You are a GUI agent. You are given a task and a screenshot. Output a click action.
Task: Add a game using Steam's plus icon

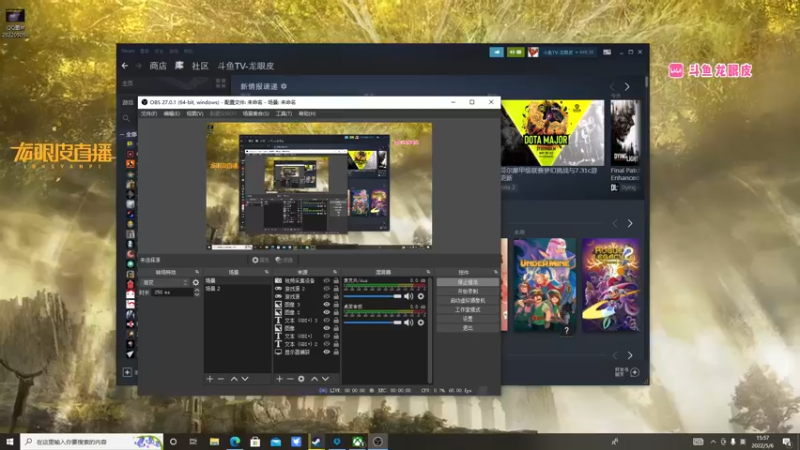coord(128,372)
